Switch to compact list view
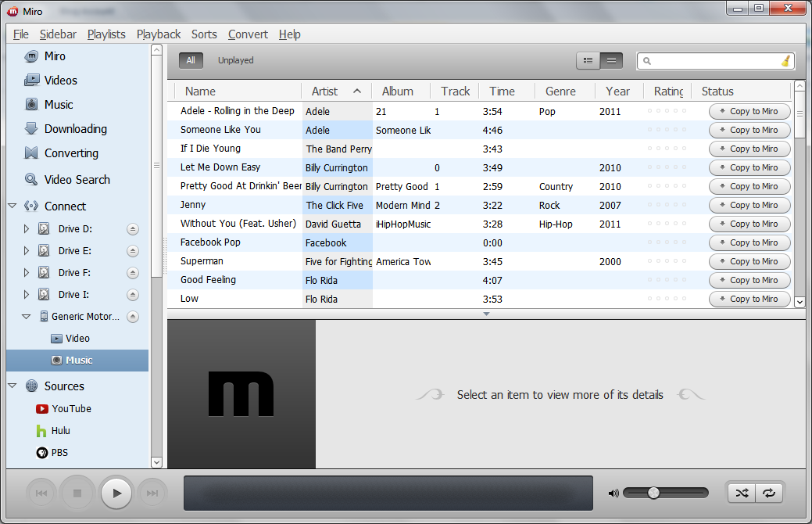 (x=611, y=61)
